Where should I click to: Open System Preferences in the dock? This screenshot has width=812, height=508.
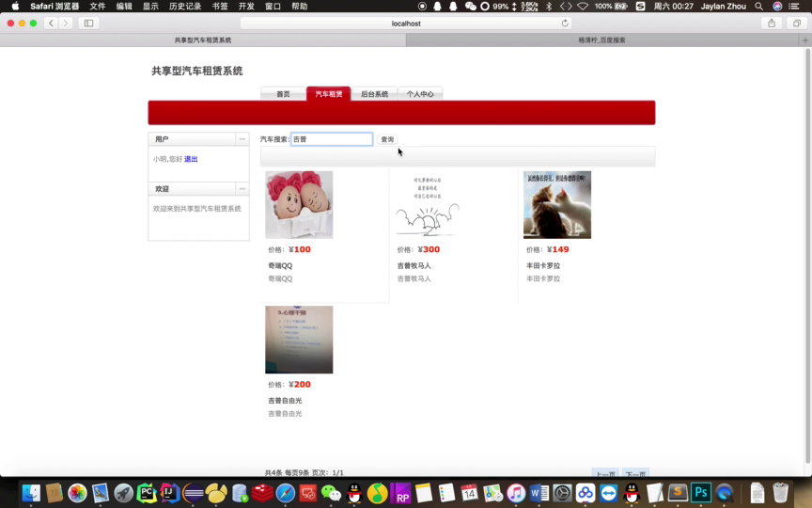click(562, 493)
